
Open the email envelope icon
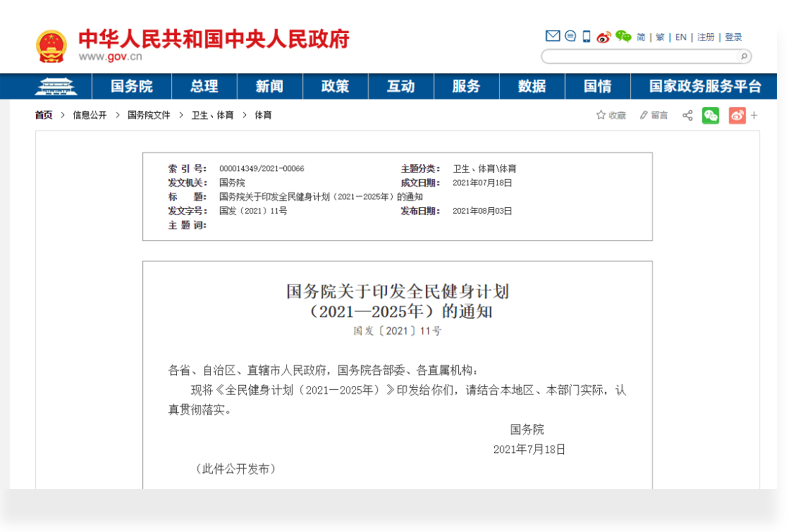click(553, 36)
